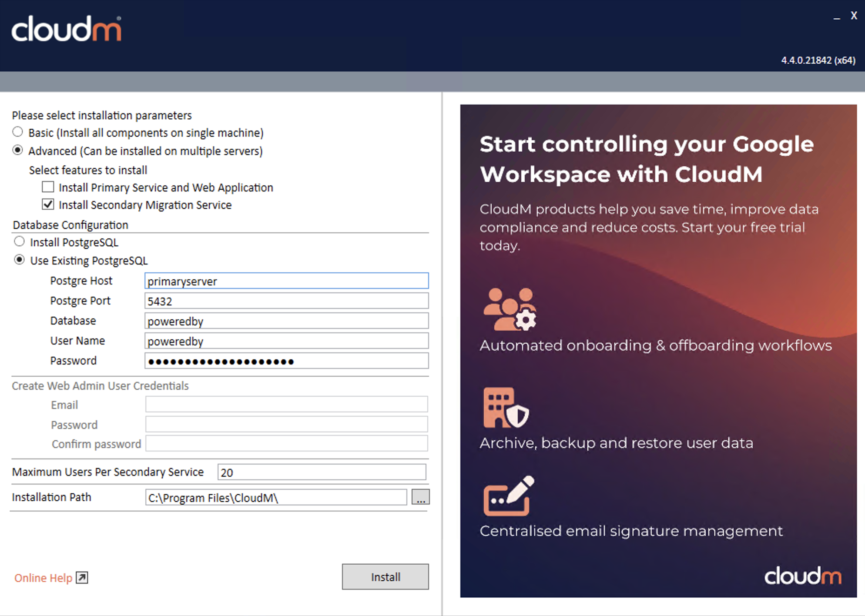865x616 pixels.
Task: Click the CloudM logo in the banner corner
Action: coord(803,576)
